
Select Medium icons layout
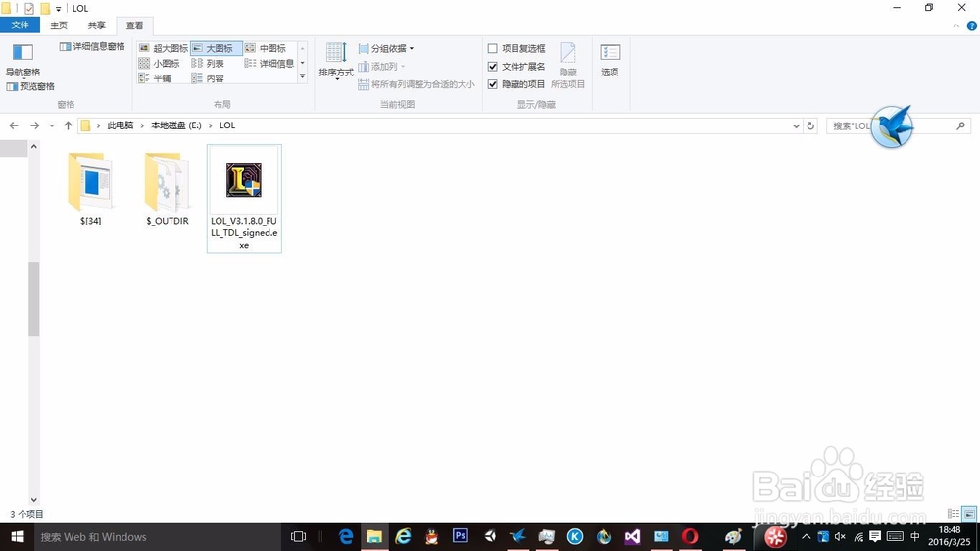(x=267, y=48)
